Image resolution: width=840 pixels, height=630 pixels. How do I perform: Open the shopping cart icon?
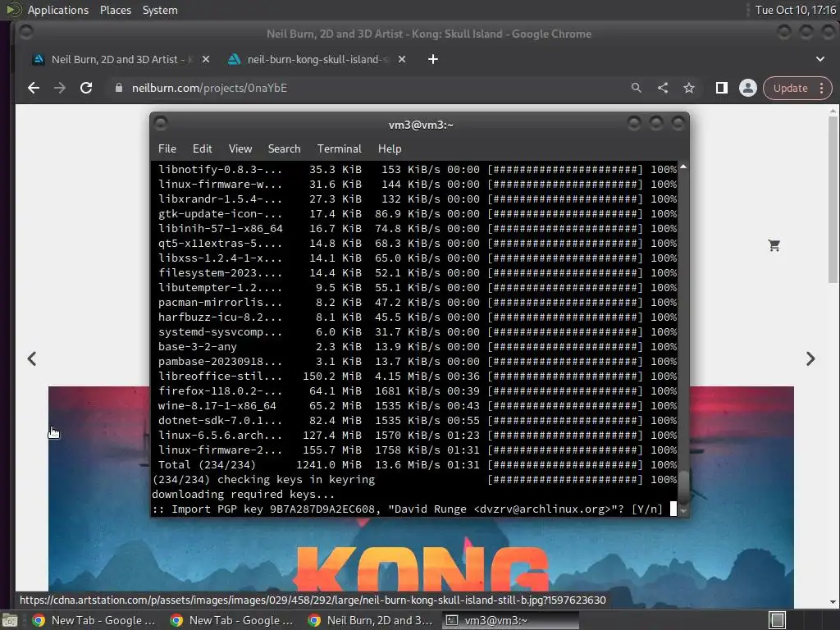774,245
